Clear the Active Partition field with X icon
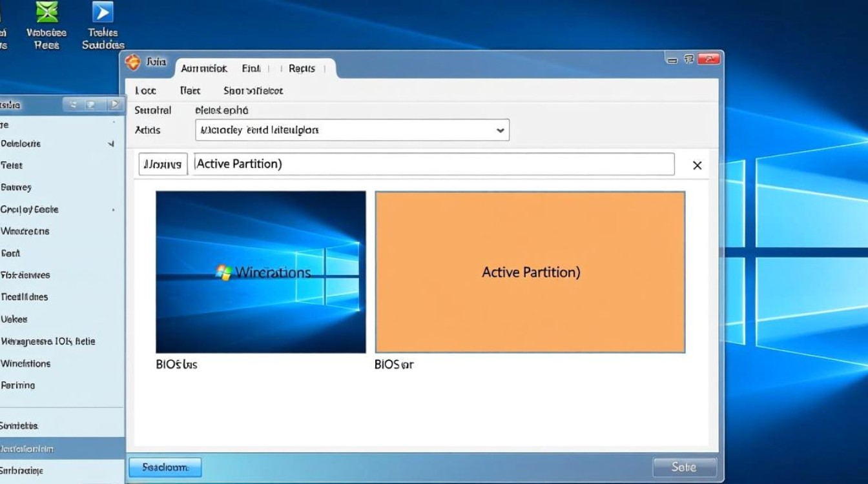This screenshot has width=868, height=484. (697, 165)
